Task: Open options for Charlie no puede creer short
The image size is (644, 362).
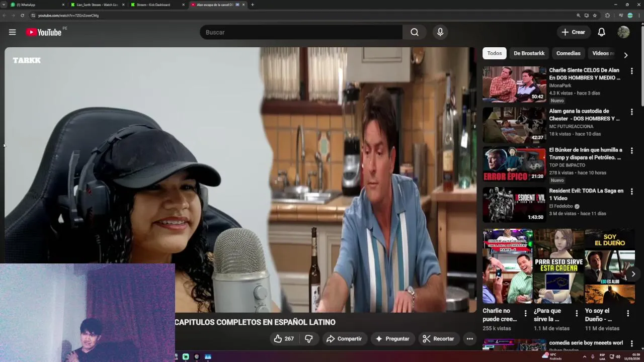Action: pyautogui.click(x=525, y=313)
